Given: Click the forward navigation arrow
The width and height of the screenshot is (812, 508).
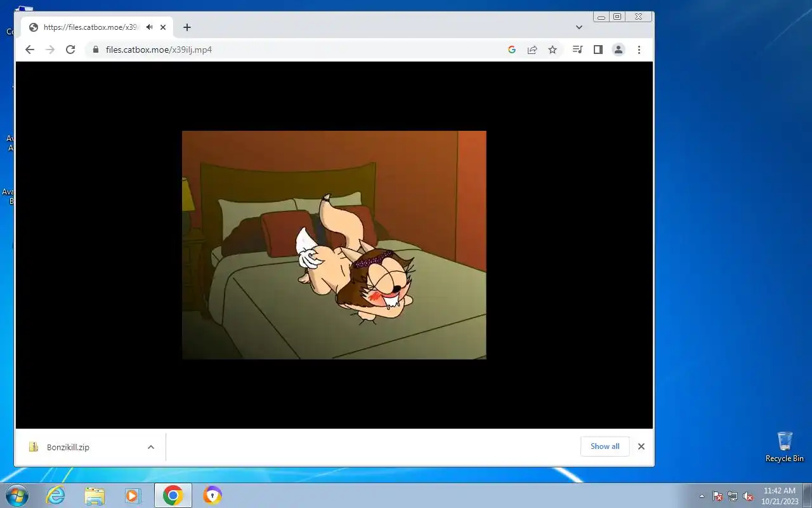Looking at the screenshot, I should (x=50, y=50).
